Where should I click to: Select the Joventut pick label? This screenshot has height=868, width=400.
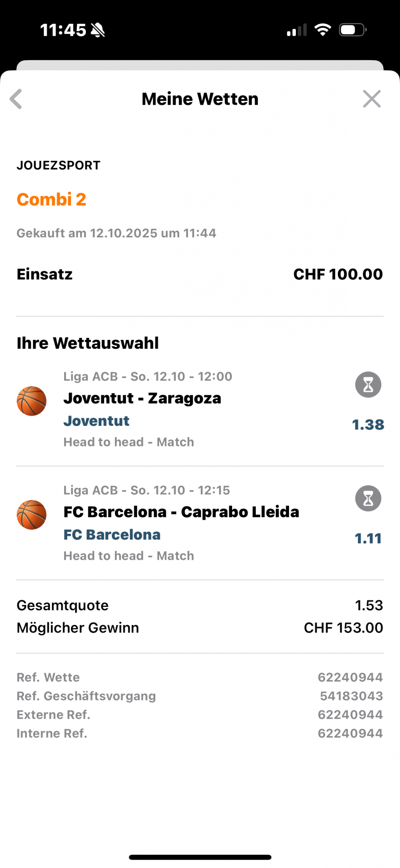click(96, 421)
